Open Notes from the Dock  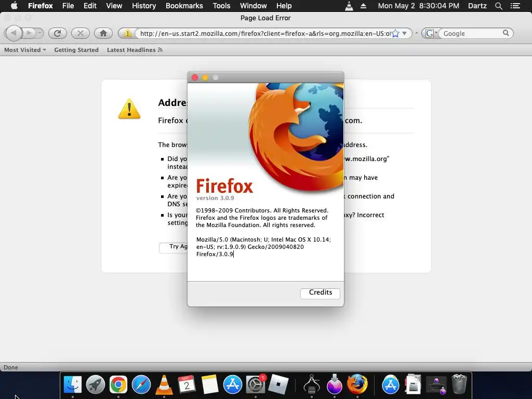pos(209,385)
